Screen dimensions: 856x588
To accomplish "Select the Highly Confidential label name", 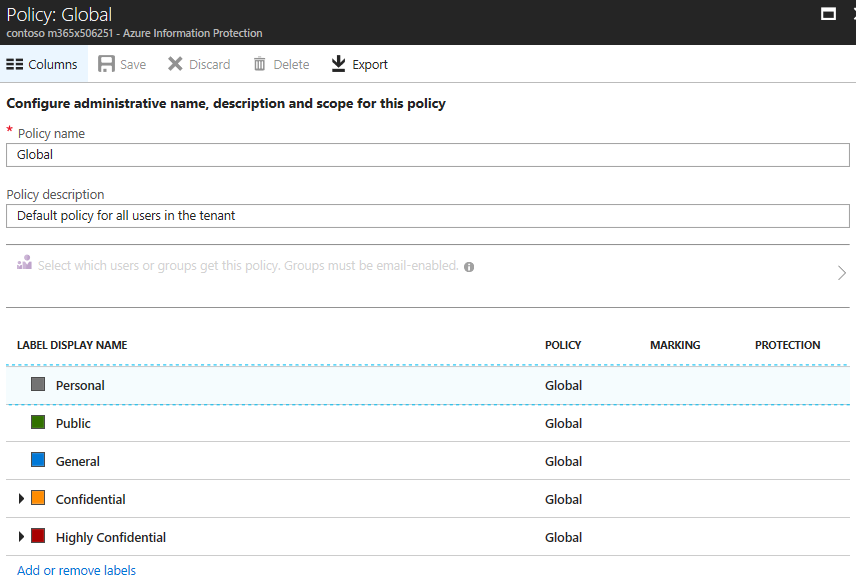I will [x=111, y=538].
